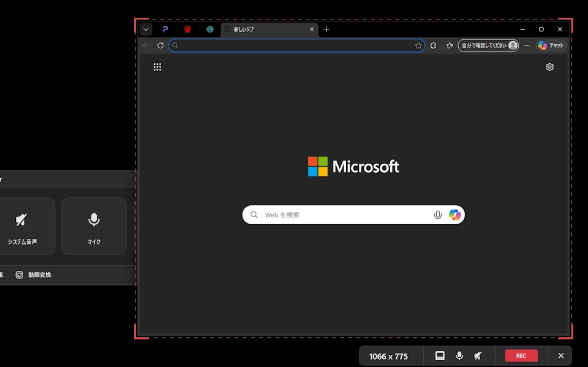Open a new browser tab with the plus button
The width and height of the screenshot is (588, 367).
(x=326, y=29)
